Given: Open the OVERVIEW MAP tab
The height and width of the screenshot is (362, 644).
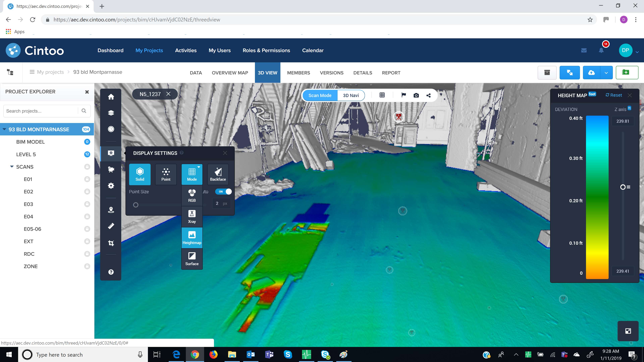Looking at the screenshot, I should 230,73.
